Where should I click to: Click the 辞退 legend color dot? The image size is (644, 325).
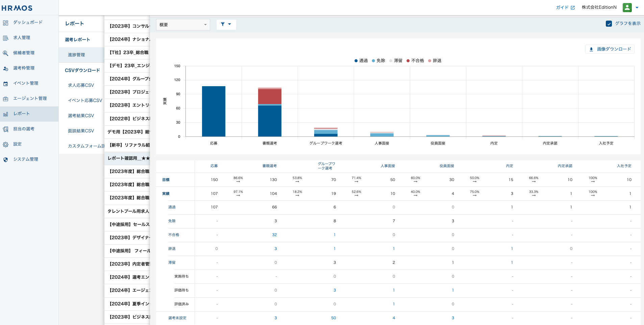[x=430, y=61]
